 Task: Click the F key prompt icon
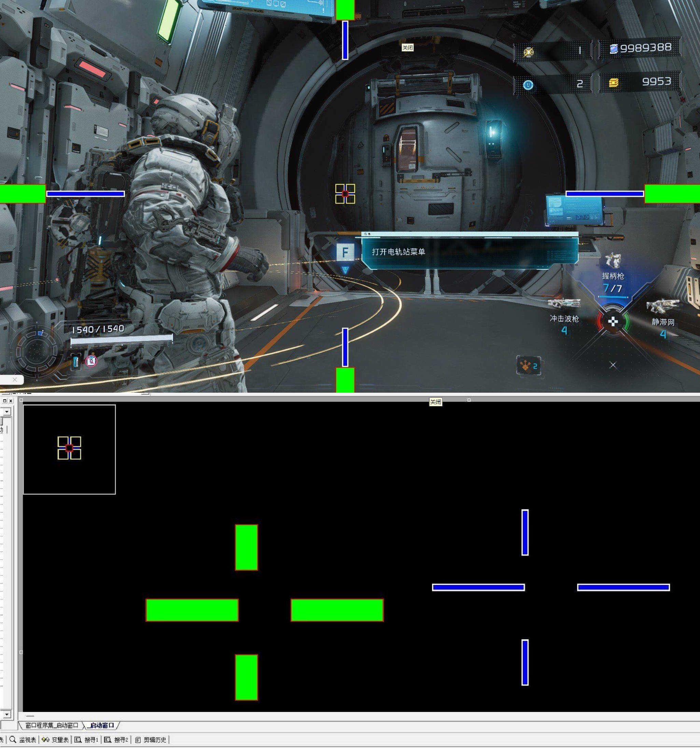pyautogui.click(x=345, y=252)
